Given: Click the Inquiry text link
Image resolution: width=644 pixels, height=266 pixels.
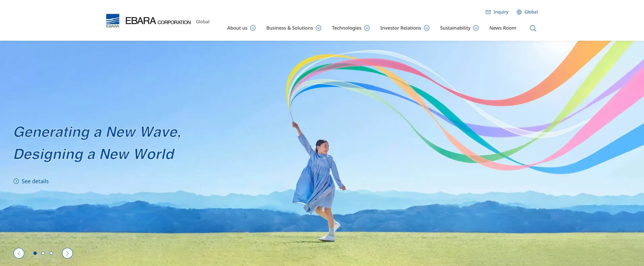Looking at the screenshot, I should (501, 12).
